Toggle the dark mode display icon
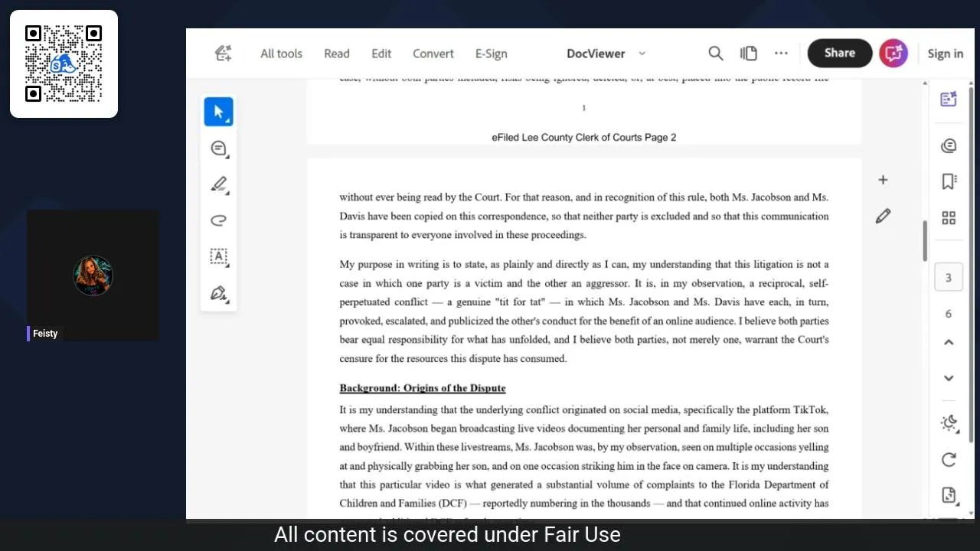Screen dimensions: 980x551 pyautogui.click(x=949, y=423)
